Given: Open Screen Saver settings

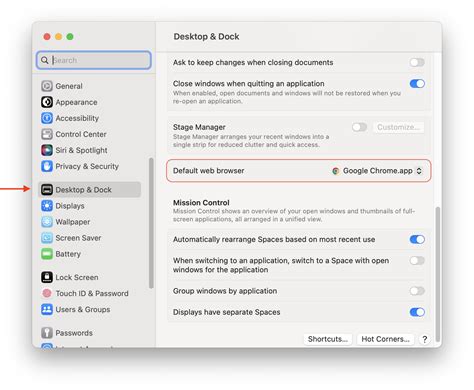Looking at the screenshot, I should point(89,238).
